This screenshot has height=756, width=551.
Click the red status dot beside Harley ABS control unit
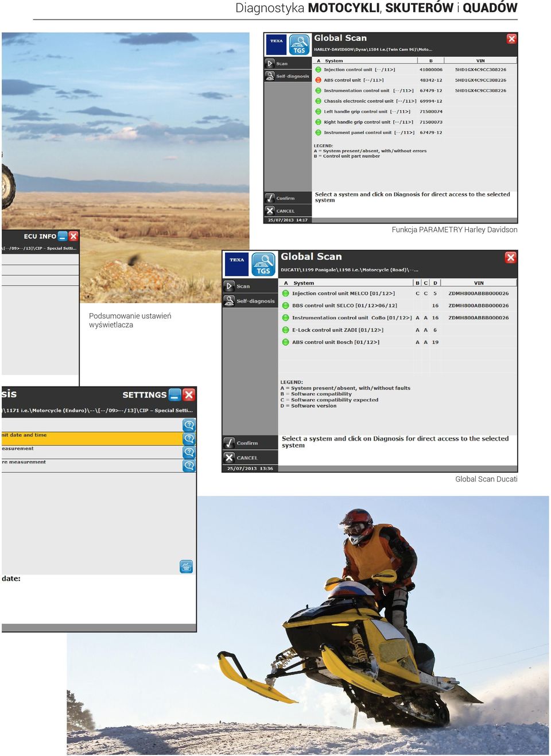[318, 80]
